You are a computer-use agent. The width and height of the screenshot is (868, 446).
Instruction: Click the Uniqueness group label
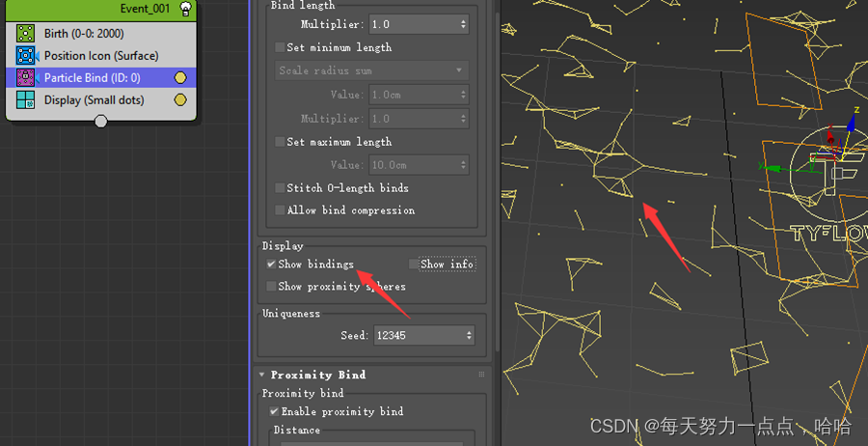[291, 314]
